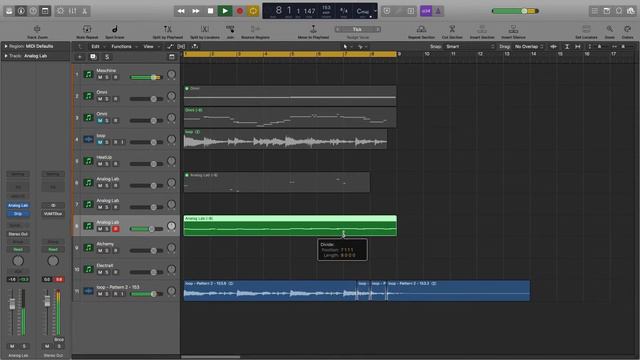640x360 pixels.
Task: Select the loop audio waveform region on track 4
Action: click(x=285, y=139)
